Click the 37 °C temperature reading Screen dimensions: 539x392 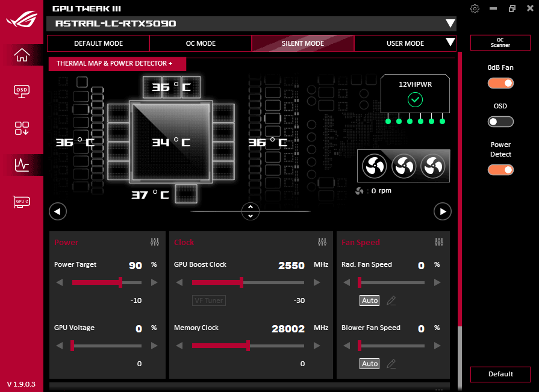click(x=150, y=195)
